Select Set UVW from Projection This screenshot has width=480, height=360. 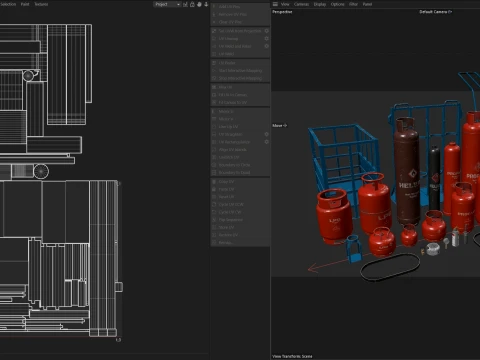click(237, 31)
